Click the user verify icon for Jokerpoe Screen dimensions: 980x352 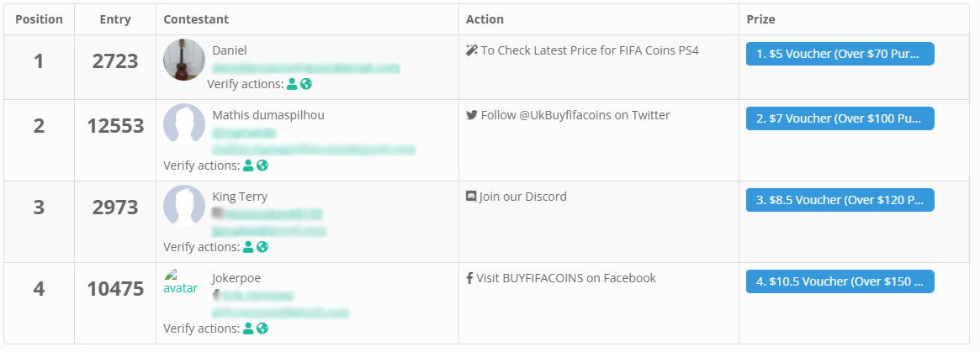tap(248, 328)
